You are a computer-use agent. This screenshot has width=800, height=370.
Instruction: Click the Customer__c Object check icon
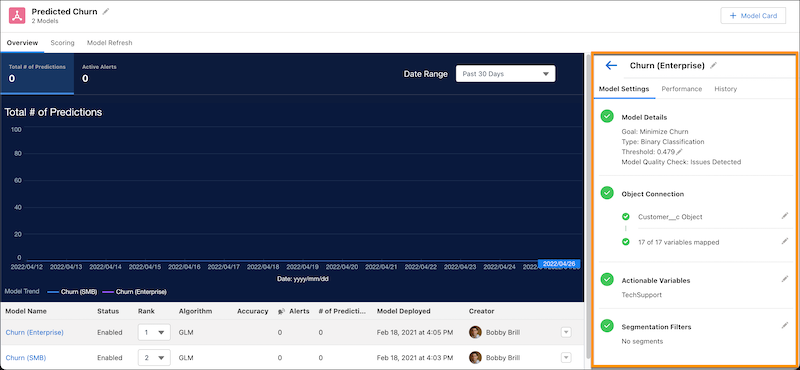click(x=626, y=216)
